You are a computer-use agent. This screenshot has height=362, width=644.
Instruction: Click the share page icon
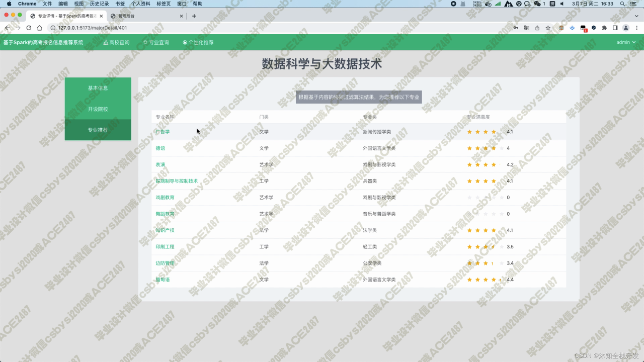pos(537,28)
